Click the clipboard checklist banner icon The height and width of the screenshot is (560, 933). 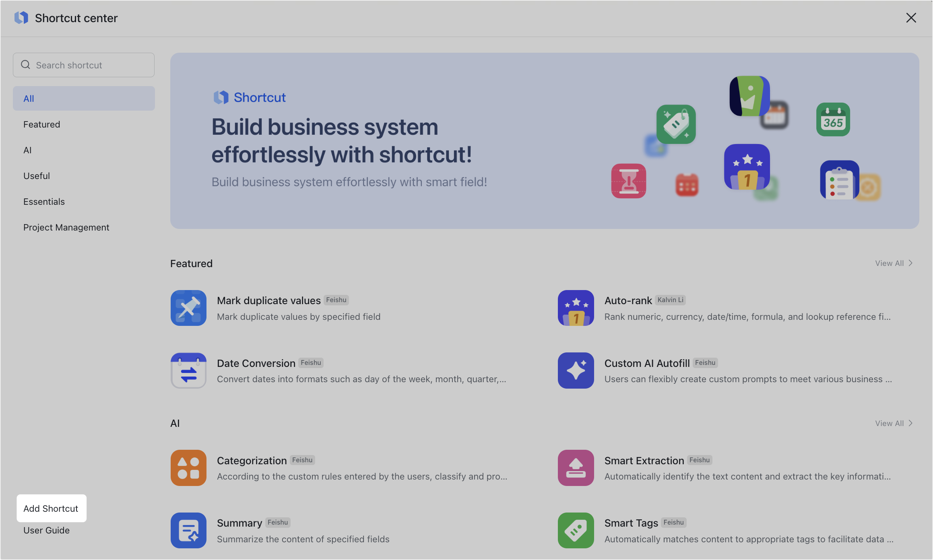(839, 180)
